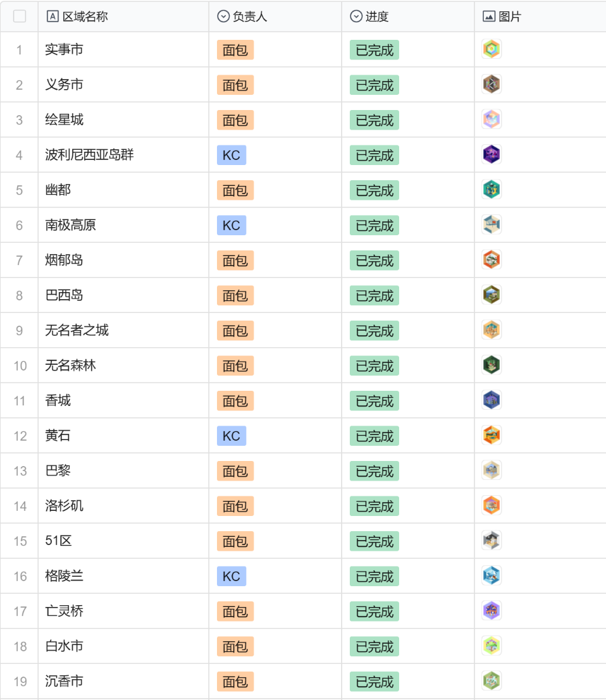The width and height of the screenshot is (606, 700).
Task: Open the KC owner tag for 南极高原
Action: 232,225
